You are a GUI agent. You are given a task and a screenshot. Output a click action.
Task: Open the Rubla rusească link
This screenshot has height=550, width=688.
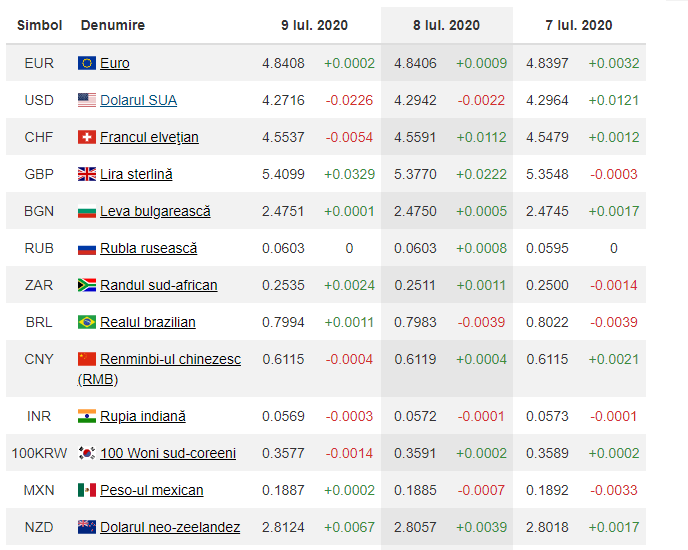pyautogui.click(x=148, y=248)
